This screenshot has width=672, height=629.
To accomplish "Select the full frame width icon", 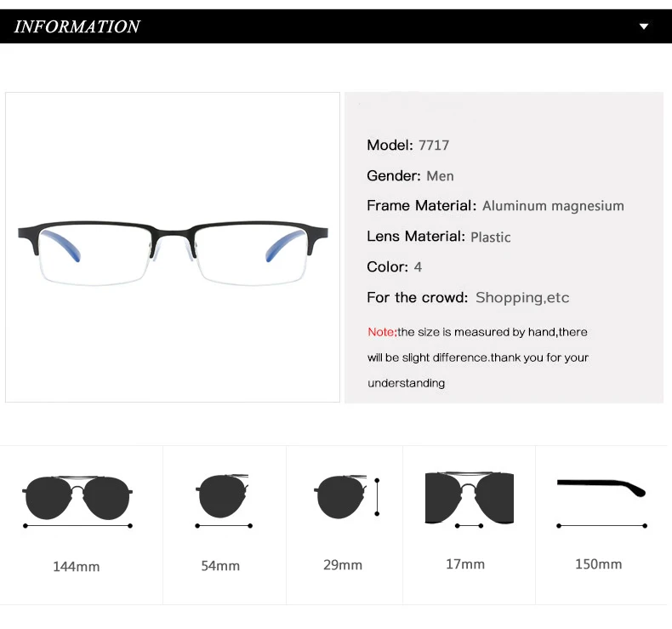I will (77, 501).
